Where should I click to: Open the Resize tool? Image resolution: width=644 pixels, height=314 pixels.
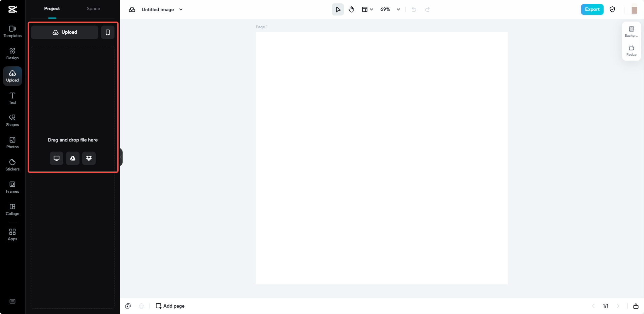(631, 51)
